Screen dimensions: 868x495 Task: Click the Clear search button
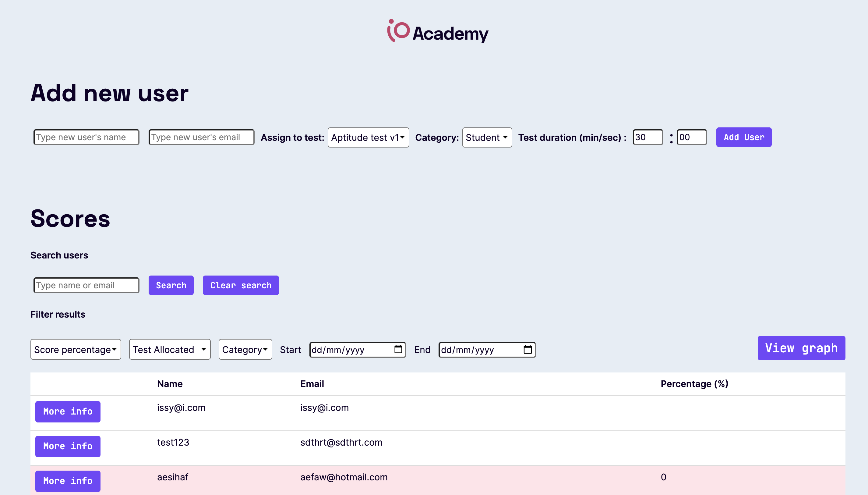(x=241, y=285)
